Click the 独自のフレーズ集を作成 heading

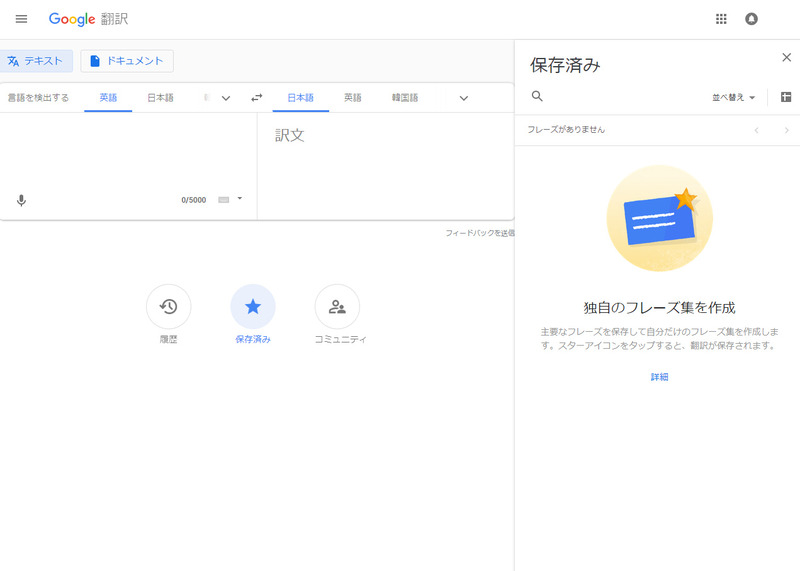pos(659,308)
